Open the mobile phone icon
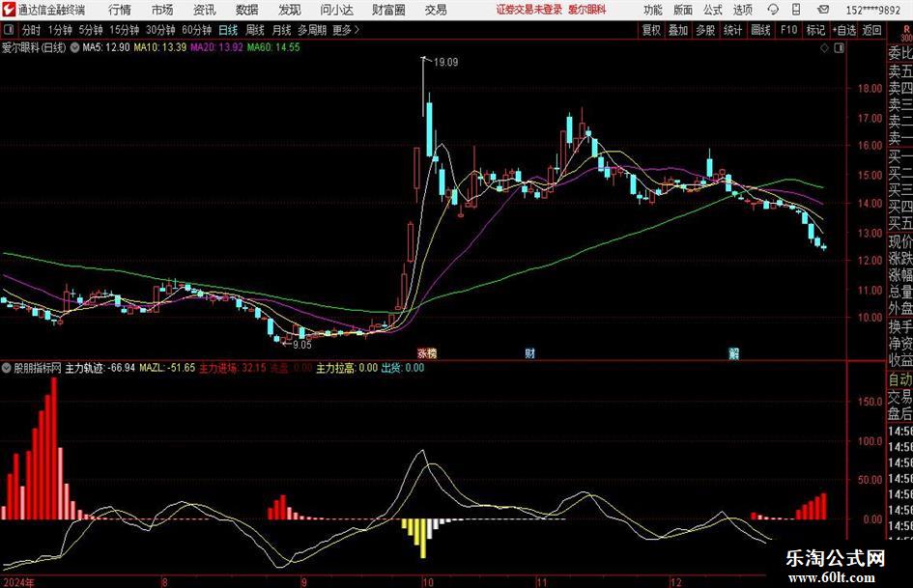 [x=796, y=10]
